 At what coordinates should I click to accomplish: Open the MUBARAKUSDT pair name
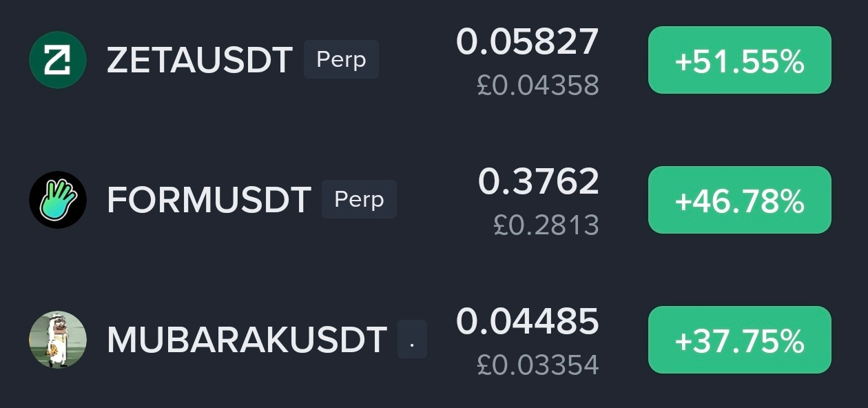[247, 340]
